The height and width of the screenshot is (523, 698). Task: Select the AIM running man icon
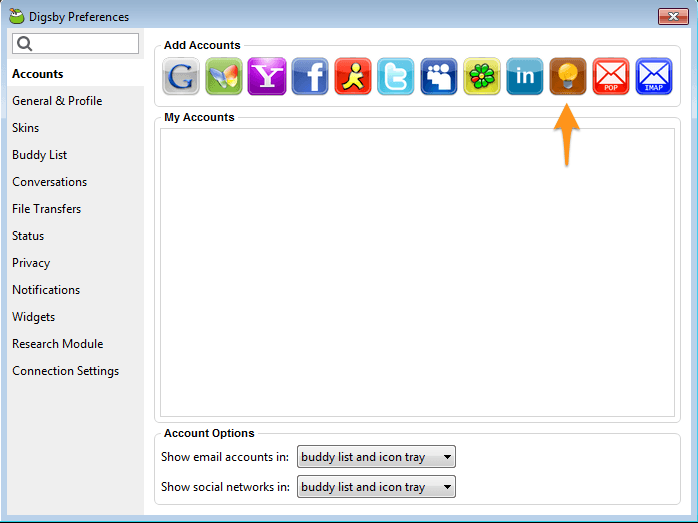point(353,76)
